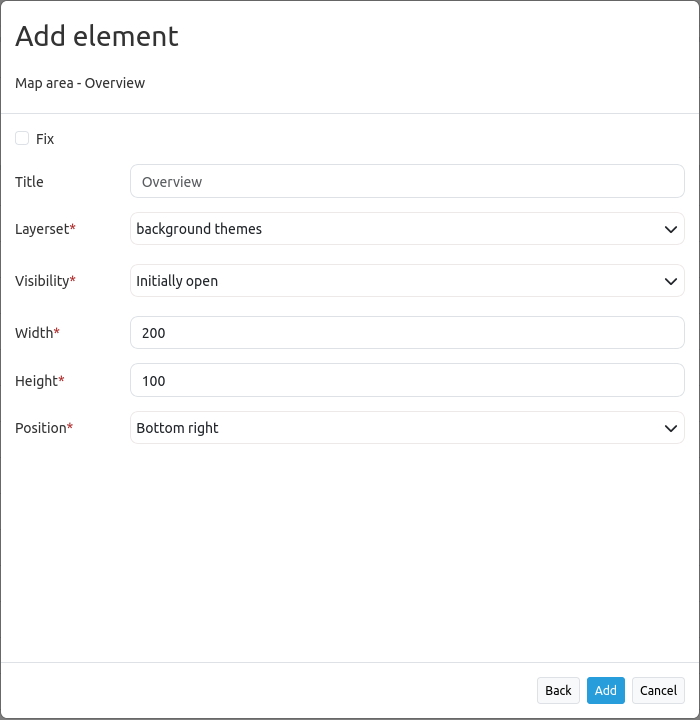Screen dimensions: 700x720
Task: Click into the Height field containing 100
Action: (x=407, y=381)
